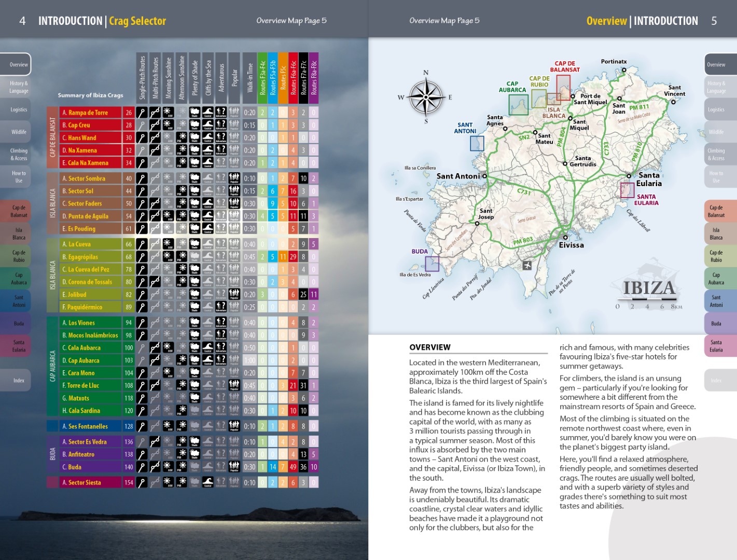
Task: Click the multi-pitch icon in the Cap Aubarca row
Action: pos(155,360)
